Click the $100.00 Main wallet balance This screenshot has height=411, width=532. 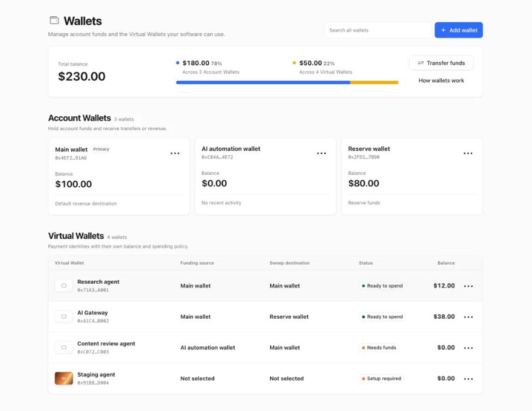coord(74,184)
